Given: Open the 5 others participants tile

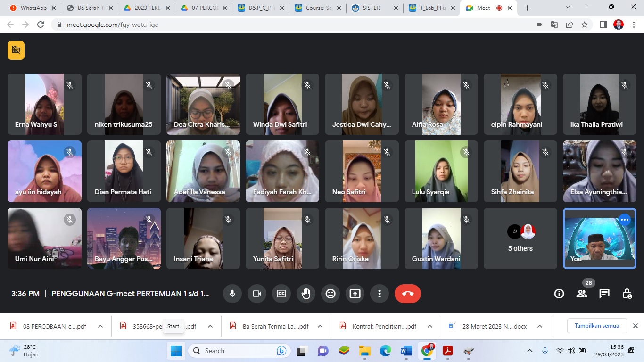Looking at the screenshot, I should pos(520,239).
